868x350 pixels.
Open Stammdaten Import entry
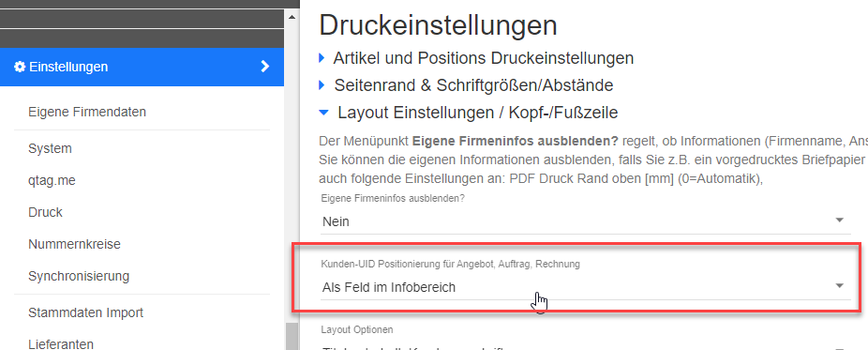pyautogui.click(x=86, y=312)
